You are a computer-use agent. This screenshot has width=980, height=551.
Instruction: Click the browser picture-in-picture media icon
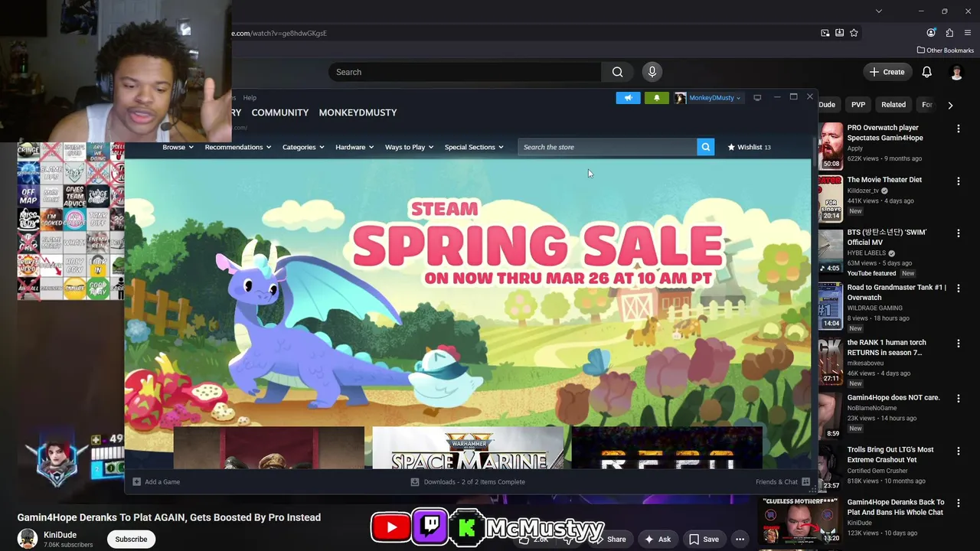(x=825, y=33)
